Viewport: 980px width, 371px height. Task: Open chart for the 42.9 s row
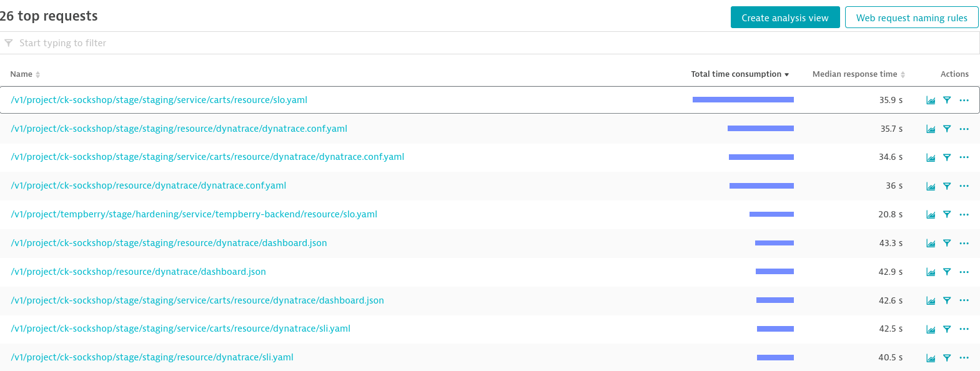(x=931, y=272)
